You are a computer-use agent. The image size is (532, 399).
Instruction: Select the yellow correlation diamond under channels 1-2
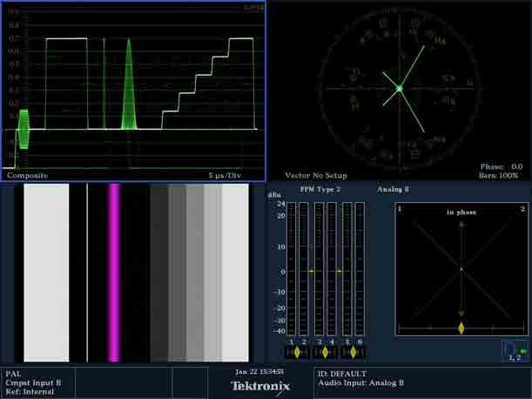297,353
